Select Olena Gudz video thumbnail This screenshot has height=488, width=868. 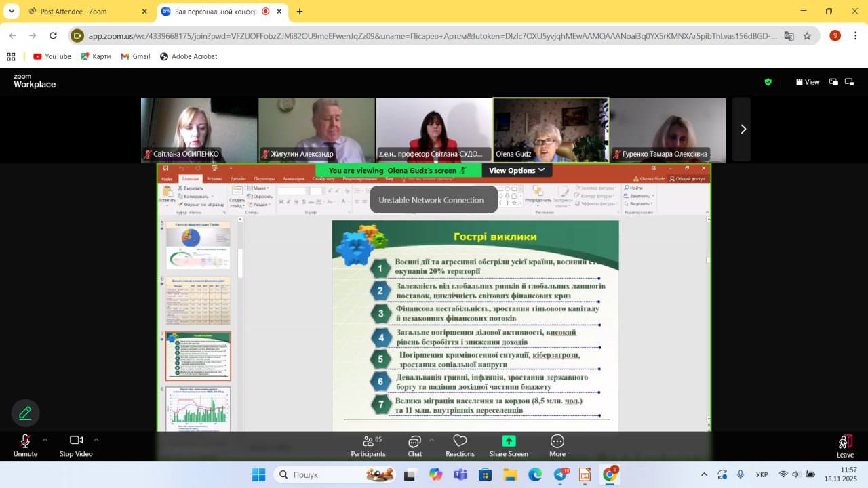551,129
